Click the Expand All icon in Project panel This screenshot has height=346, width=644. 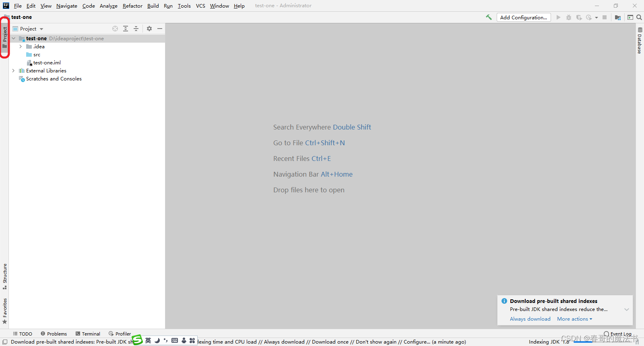(126, 29)
